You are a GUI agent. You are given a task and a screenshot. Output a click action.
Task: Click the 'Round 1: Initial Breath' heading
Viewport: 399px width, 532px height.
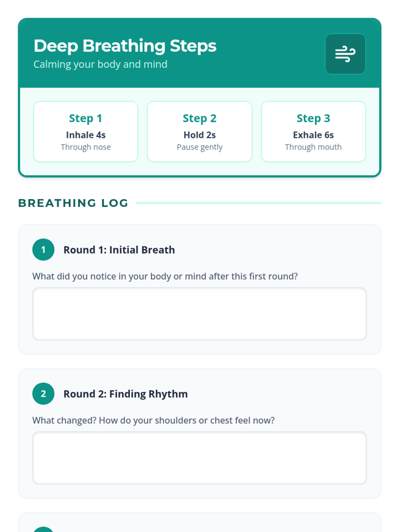click(x=119, y=250)
